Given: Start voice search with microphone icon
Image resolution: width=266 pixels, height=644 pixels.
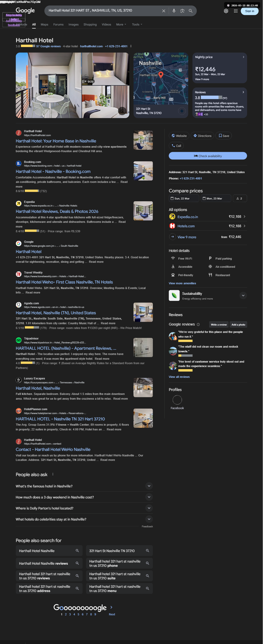Looking at the screenshot, I should click(174, 11).
